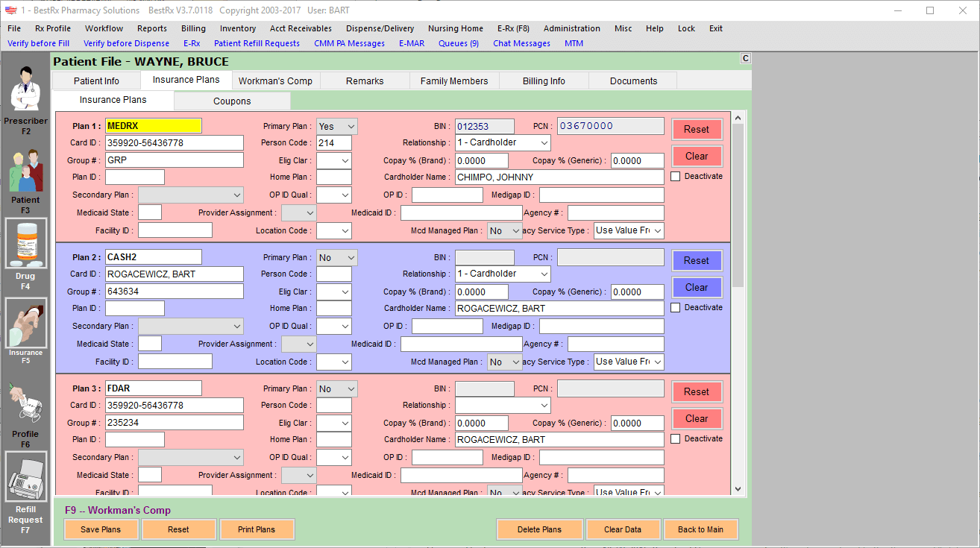Open the Profile sidebar icon

(x=25, y=403)
